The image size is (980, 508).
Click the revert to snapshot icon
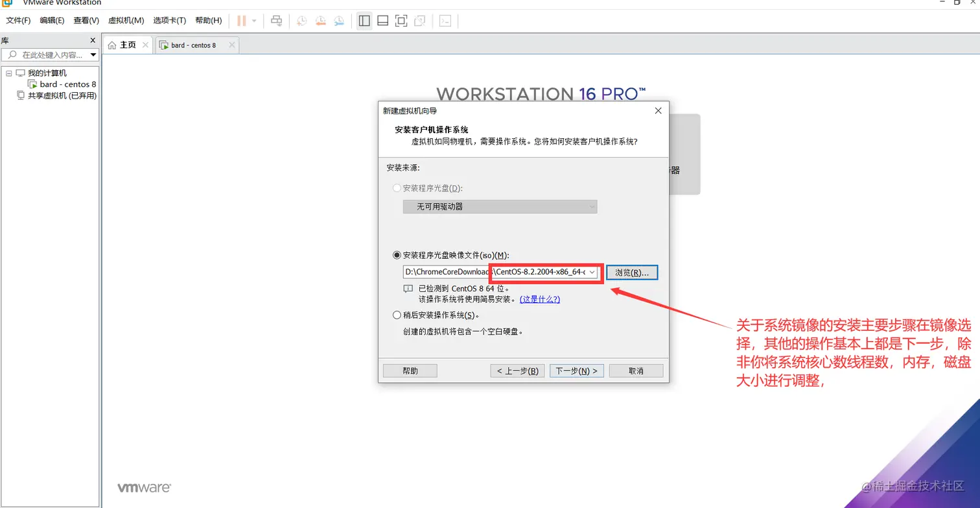click(320, 21)
